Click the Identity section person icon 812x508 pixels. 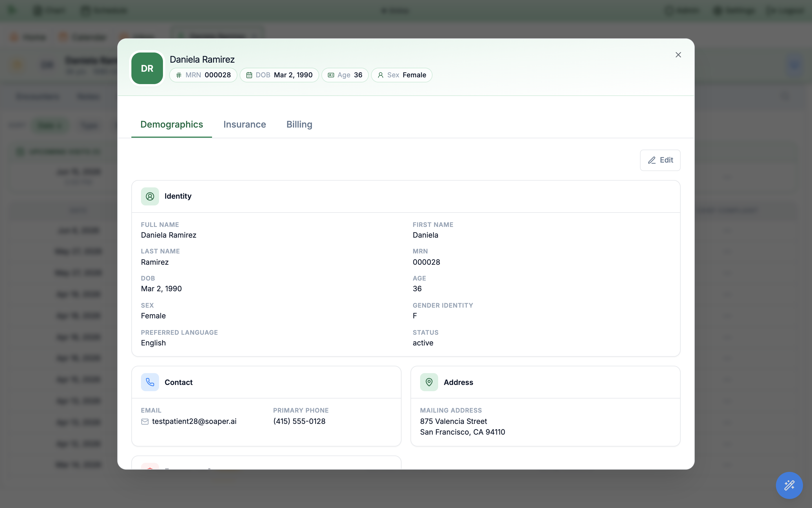coord(150,196)
